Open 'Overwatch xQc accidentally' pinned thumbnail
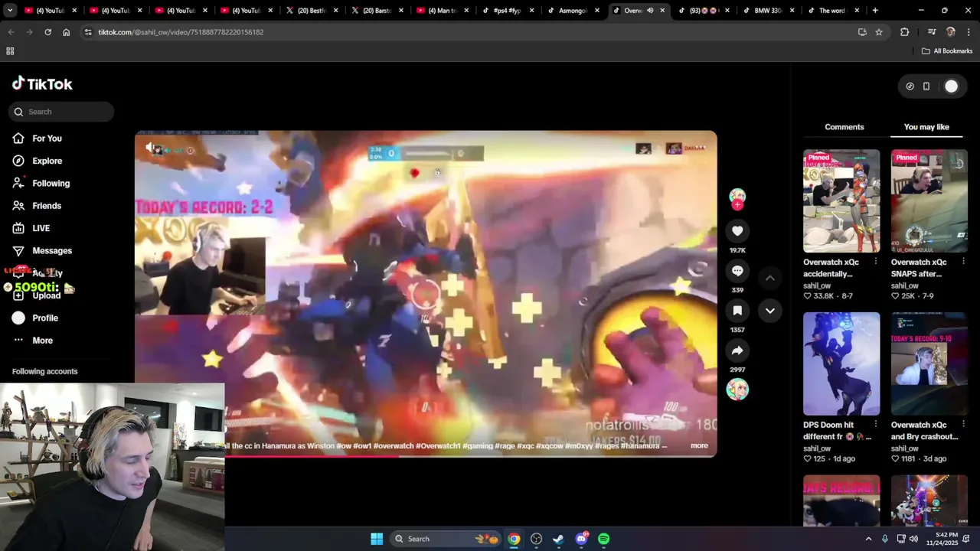 841,201
